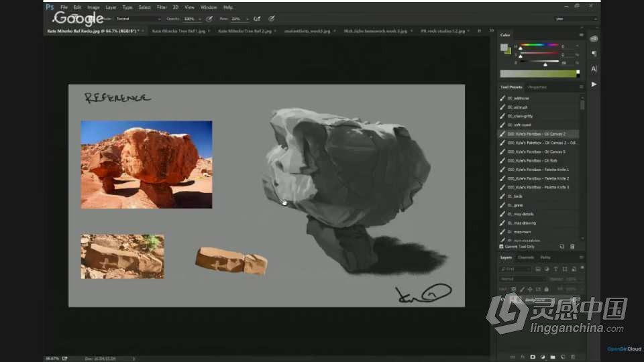Viewport: 644px width, 362px height.
Task: Open the layer blend mode Normal dropdown
Action: point(523,279)
